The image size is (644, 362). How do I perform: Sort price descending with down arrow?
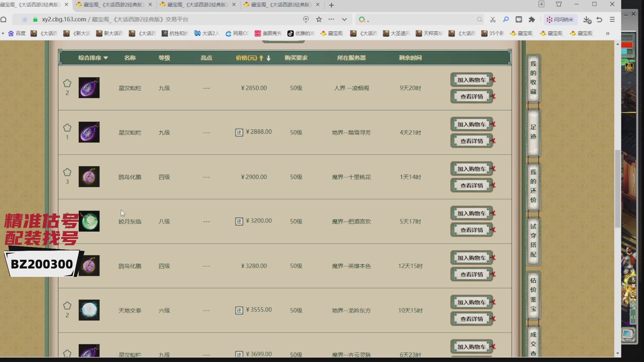point(269,58)
